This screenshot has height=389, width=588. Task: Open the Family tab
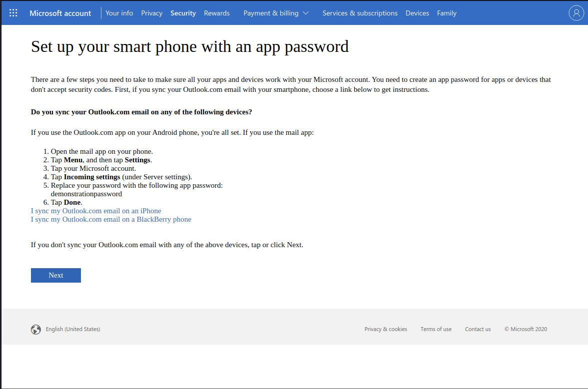click(x=447, y=13)
